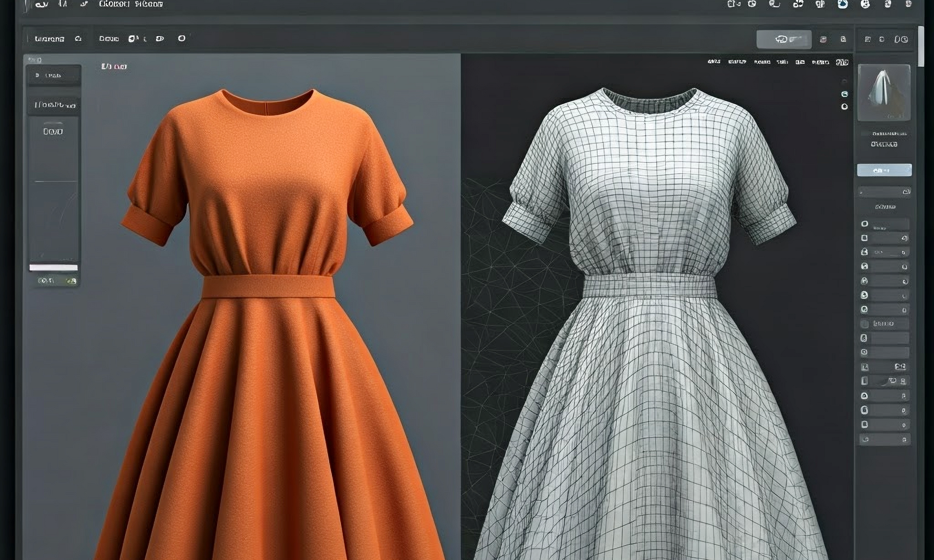The width and height of the screenshot is (934, 560).
Task: Click the reddish square icon beside the gray button
Action: coord(823,39)
